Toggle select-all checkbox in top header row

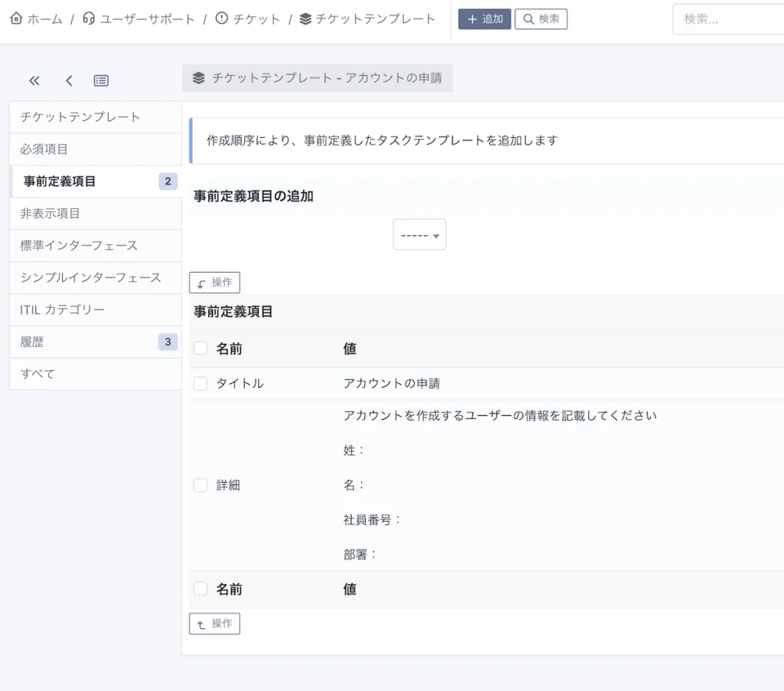201,349
